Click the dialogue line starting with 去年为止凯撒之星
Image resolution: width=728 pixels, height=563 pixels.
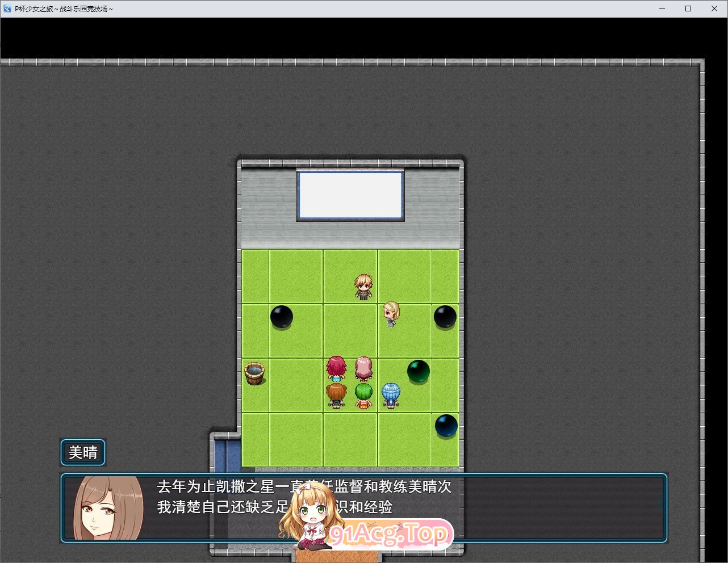click(304, 486)
